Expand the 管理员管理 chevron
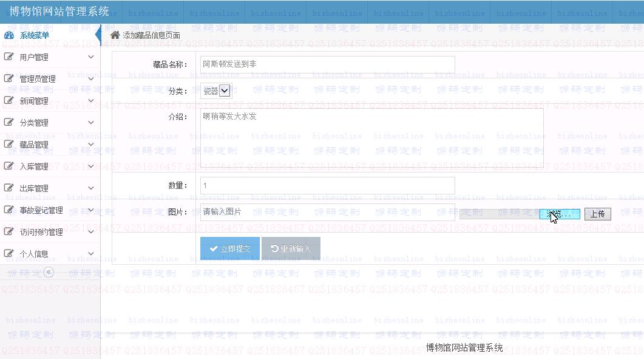Image resolution: width=644 pixels, height=359 pixels. [x=91, y=78]
